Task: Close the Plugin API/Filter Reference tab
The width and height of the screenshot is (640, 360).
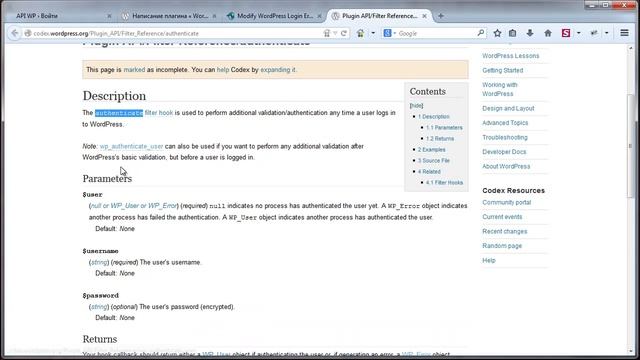Action: (x=424, y=16)
